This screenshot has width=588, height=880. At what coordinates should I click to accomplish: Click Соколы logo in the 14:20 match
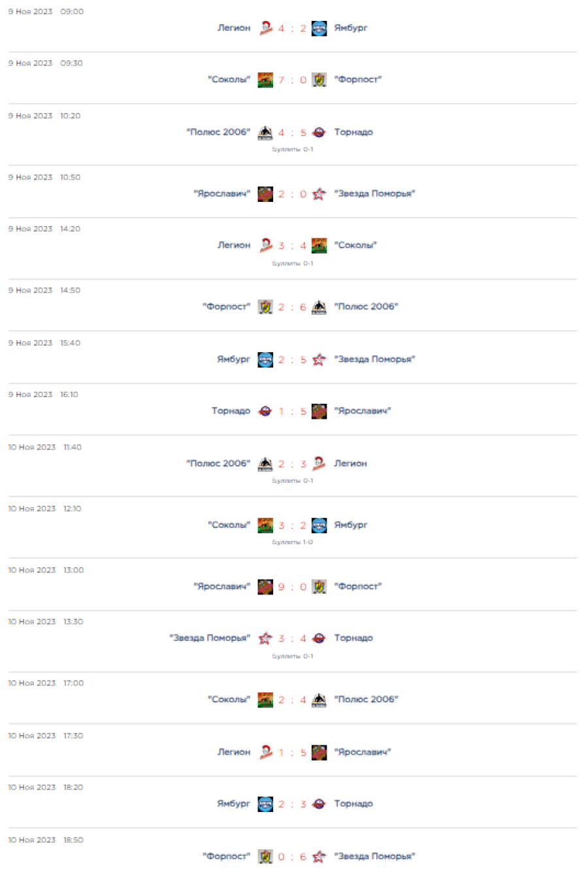pos(319,246)
